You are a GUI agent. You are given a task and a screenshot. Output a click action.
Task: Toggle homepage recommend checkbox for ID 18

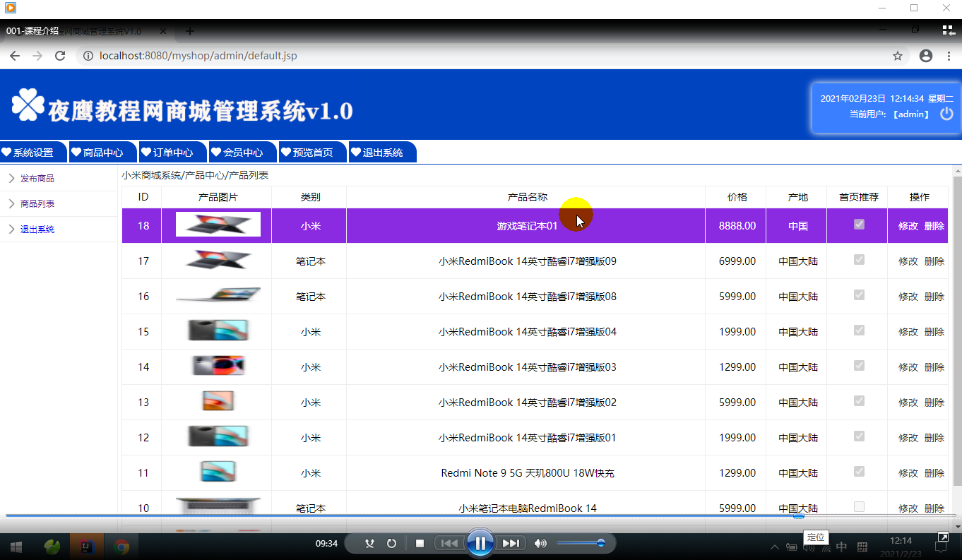click(x=859, y=225)
